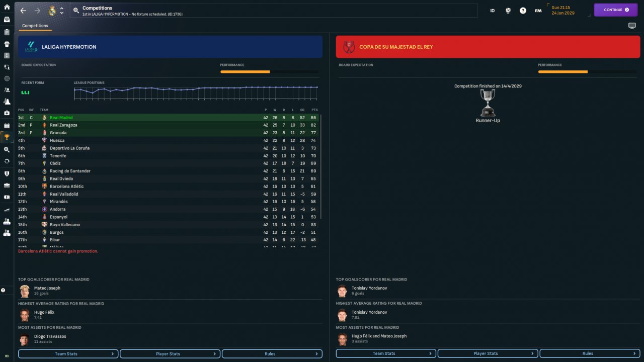Open the ID icon in top bar
This screenshot has height=362, width=644.
pyautogui.click(x=493, y=11)
